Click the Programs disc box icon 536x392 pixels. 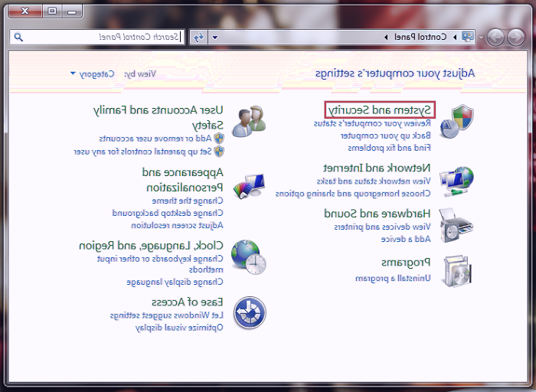[456, 270]
